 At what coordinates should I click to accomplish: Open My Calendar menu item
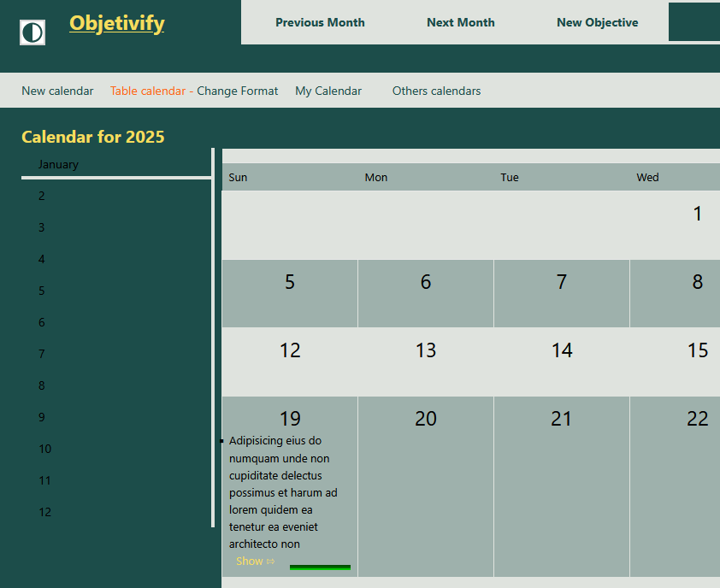coord(328,91)
